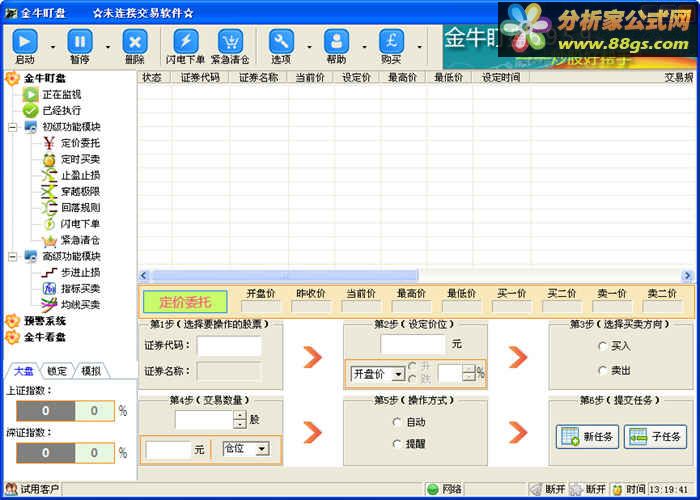Click the 金牛盯盘 root tree node
This screenshot has height=500, width=700.
click(x=45, y=79)
